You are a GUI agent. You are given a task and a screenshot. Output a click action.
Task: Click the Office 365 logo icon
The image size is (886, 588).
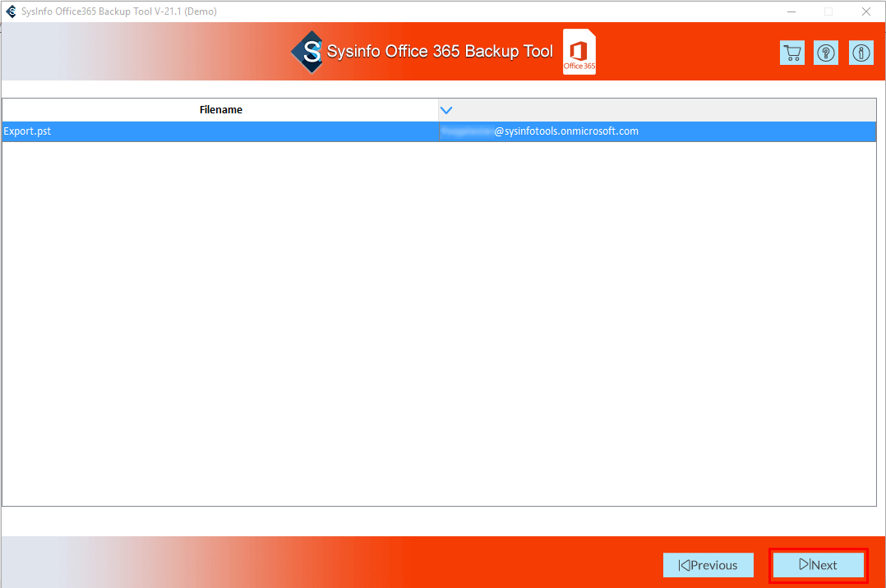[579, 53]
